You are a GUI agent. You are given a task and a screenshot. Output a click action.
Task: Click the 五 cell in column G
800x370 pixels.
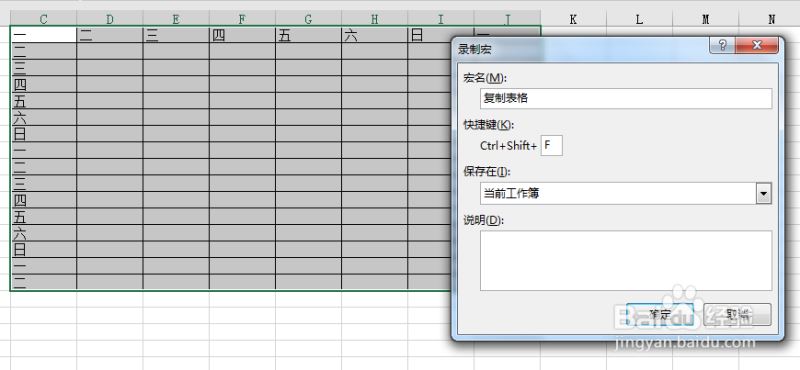(x=308, y=35)
